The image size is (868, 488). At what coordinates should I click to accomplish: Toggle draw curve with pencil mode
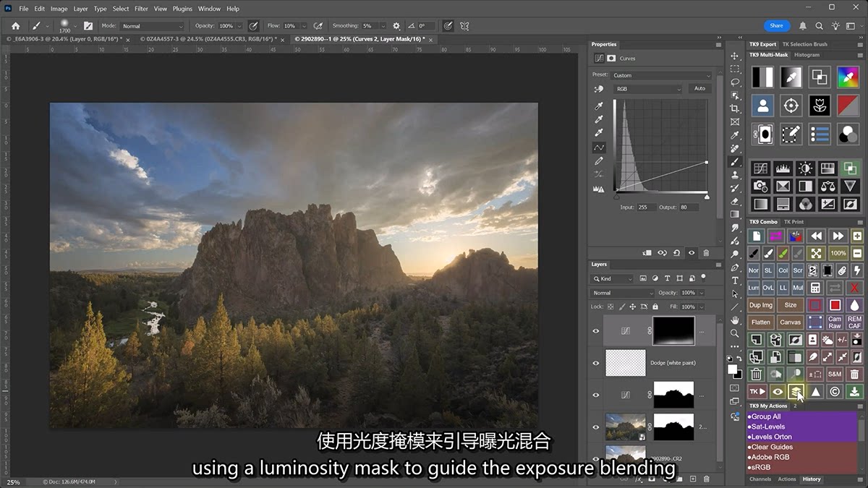click(599, 161)
